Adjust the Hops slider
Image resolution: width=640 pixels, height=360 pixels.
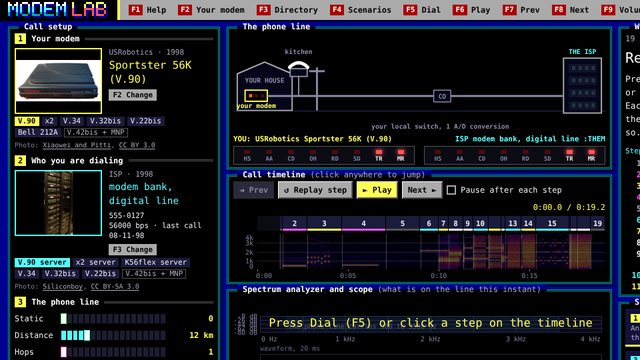113,352
